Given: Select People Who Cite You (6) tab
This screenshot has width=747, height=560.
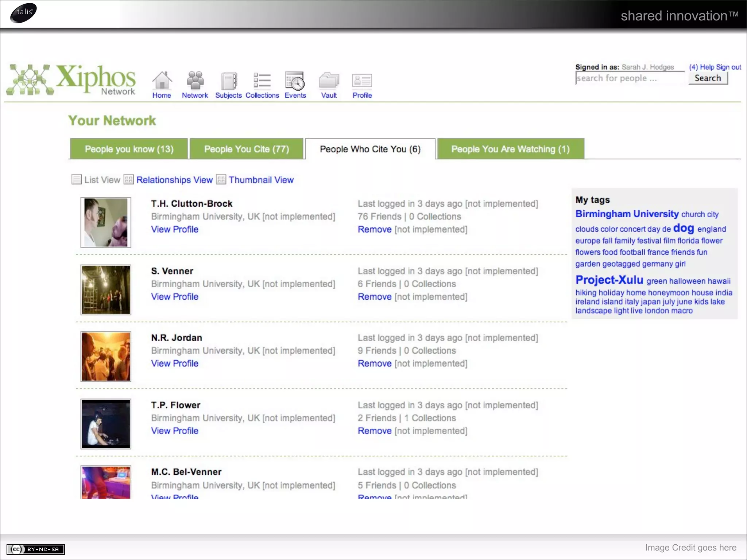Looking at the screenshot, I should pyautogui.click(x=370, y=149).
